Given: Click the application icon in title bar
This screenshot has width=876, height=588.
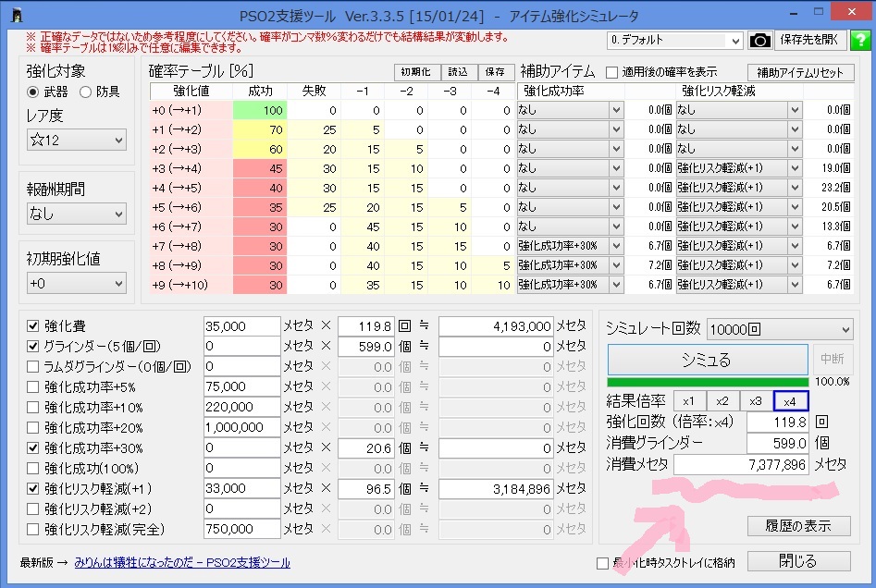Looking at the screenshot, I should [x=17, y=15].
